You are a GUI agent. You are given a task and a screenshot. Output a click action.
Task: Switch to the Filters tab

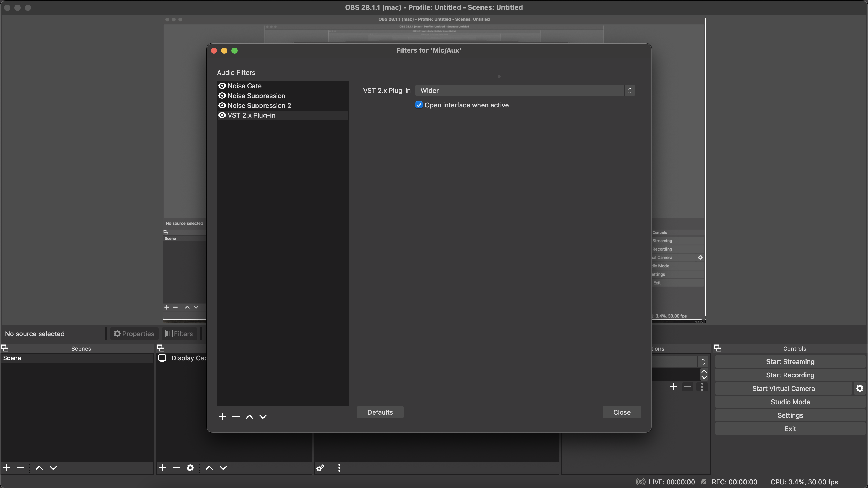point(179,333)
